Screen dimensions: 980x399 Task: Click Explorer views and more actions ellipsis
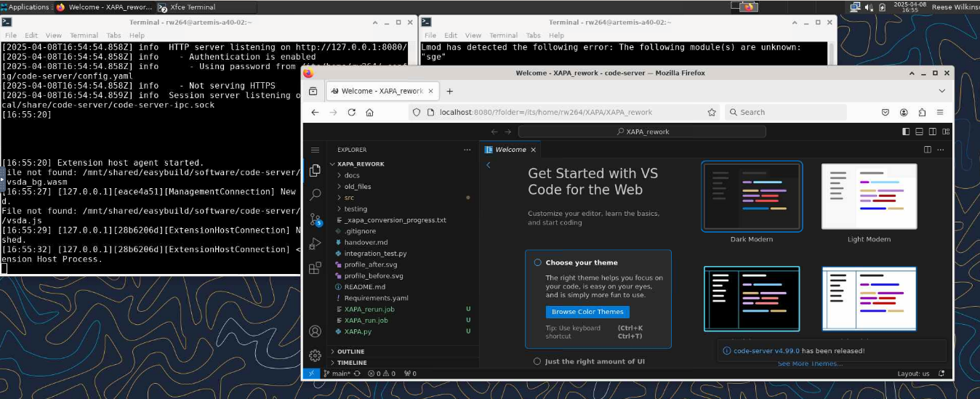[x=467, y=150]
